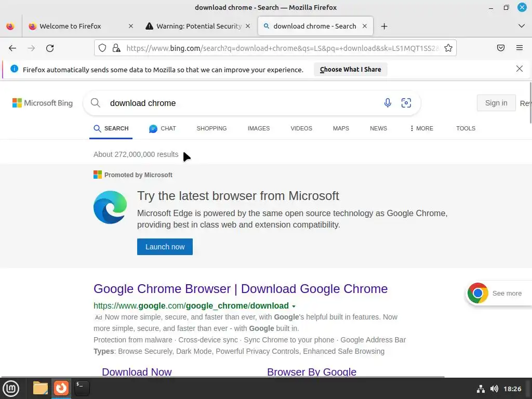This screenshot has width=532, height=399.
Task: Switch to NEWS results
Action: 378,129
